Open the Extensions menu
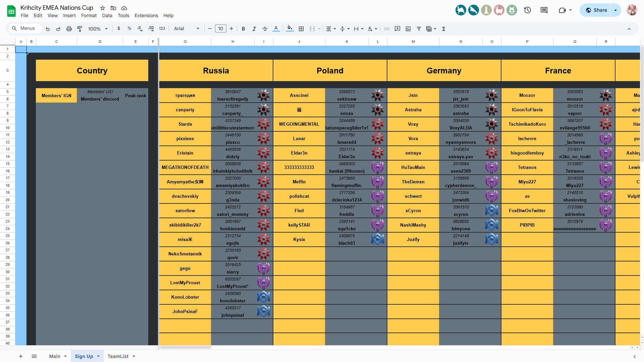This screenshot has width=644, height=362. pyautogui.click(x=146, y=15)
